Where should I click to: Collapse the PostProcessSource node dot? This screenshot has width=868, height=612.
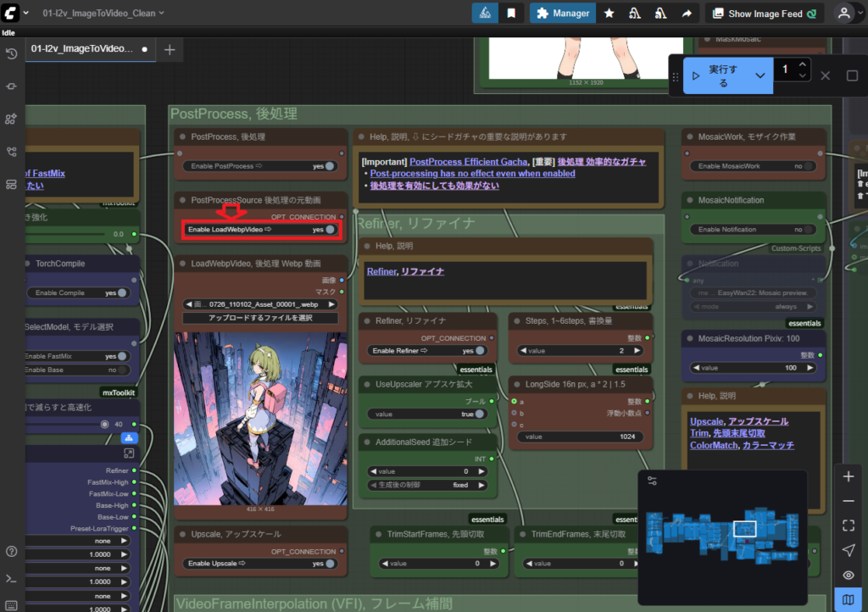(183, 200)
